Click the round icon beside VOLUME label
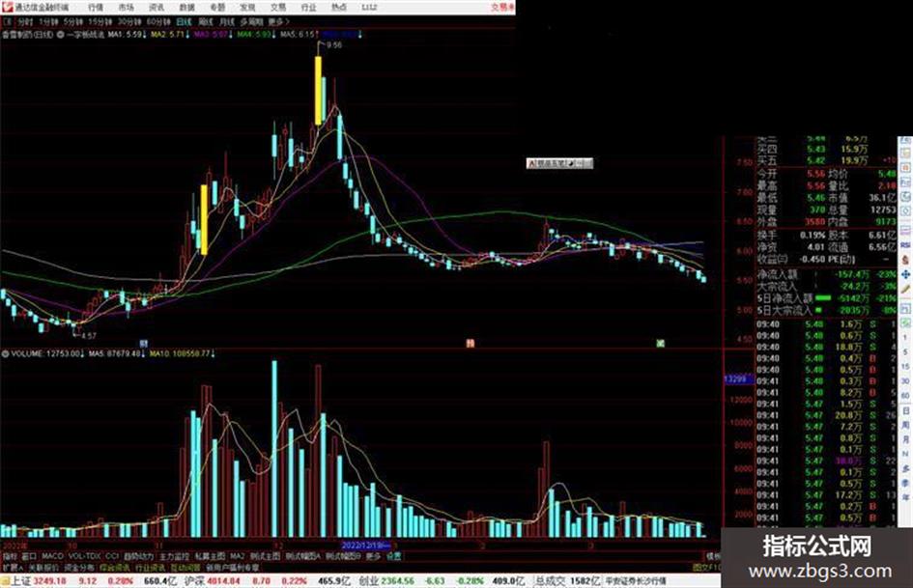 point(5,353)
